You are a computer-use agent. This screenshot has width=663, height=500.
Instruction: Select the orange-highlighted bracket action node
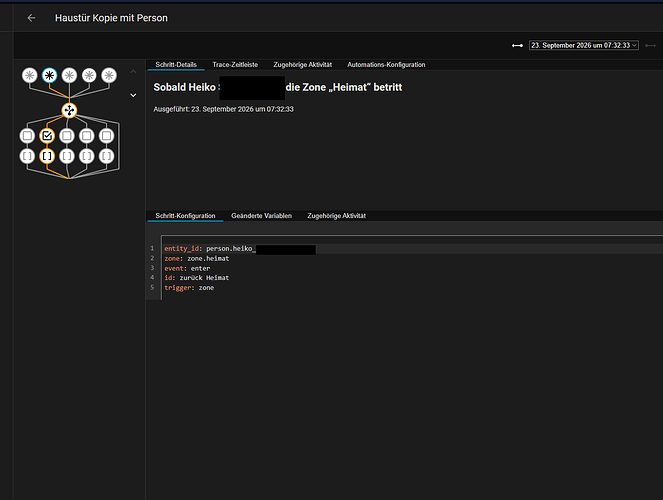(x=47, y=156)
